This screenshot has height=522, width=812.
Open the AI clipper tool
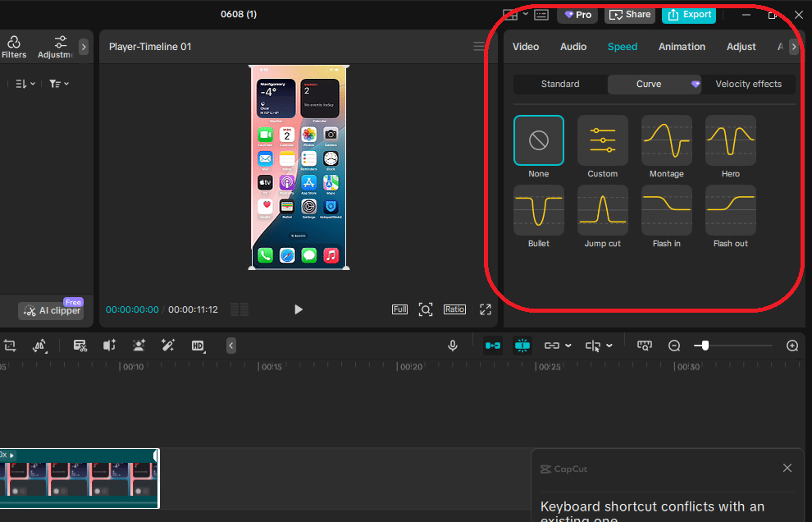coord(52,310)
